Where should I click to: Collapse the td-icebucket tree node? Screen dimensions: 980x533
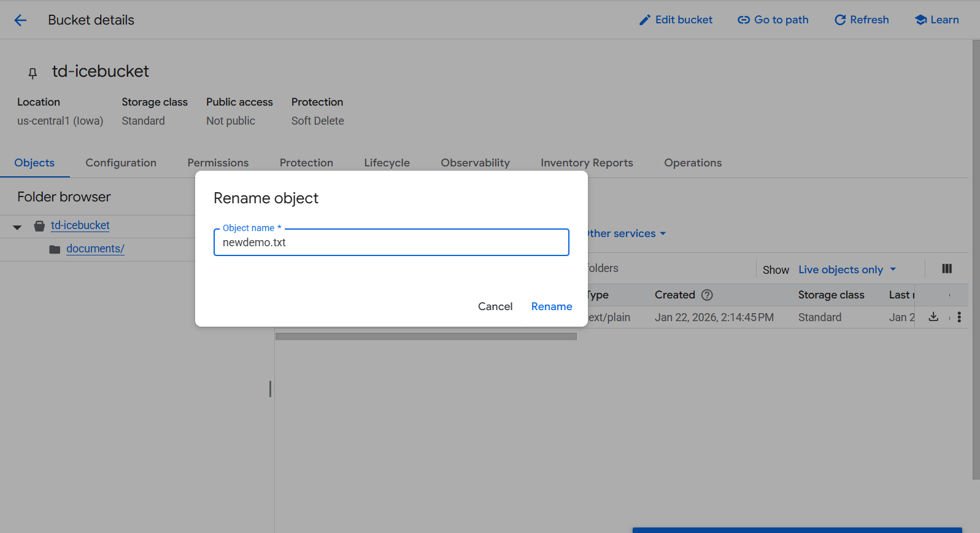tap(17, 227)
